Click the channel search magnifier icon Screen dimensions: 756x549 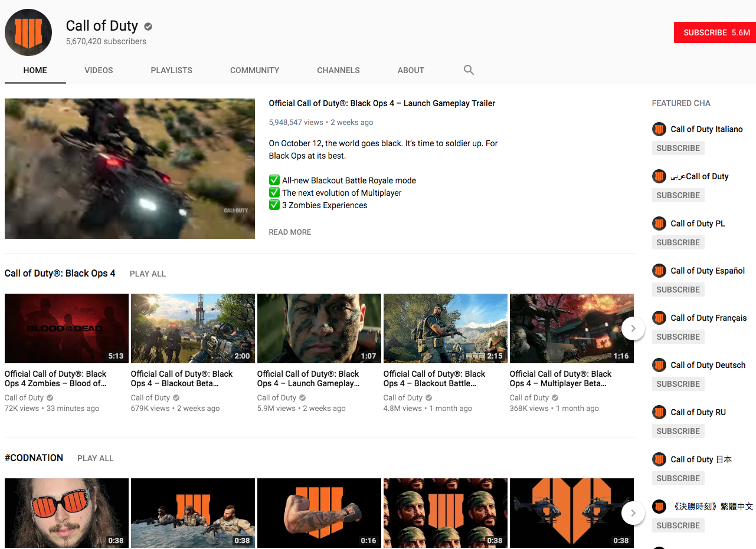pos(469,70)
